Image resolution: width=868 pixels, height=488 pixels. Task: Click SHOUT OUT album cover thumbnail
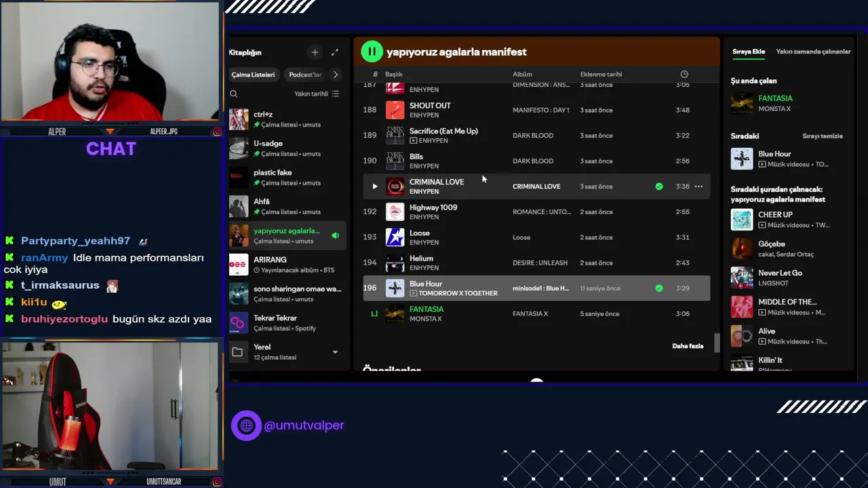(x=395, y=110)
